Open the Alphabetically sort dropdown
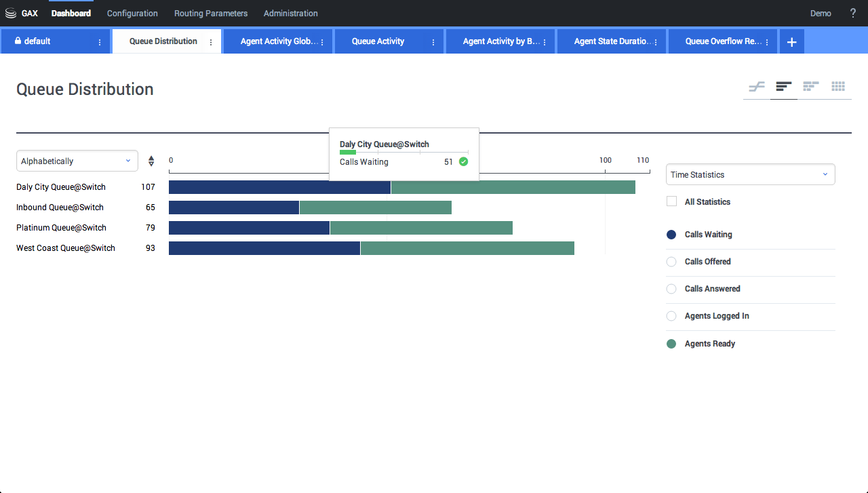Viewport: 868px width, 493px height. click(77, 161)
